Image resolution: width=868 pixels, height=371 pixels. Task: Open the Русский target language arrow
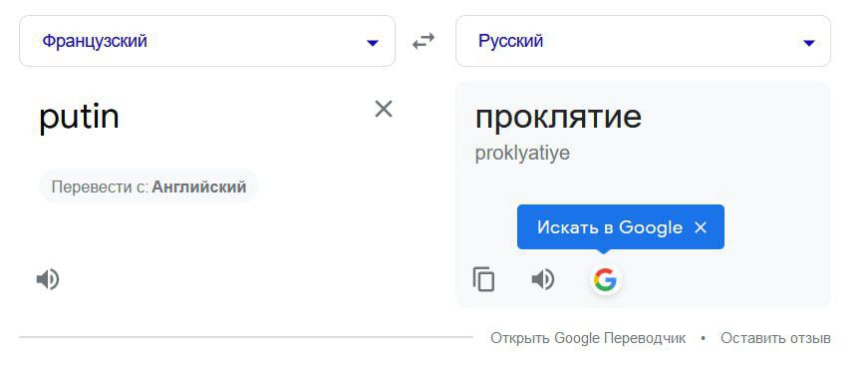(x=809, y=43)
